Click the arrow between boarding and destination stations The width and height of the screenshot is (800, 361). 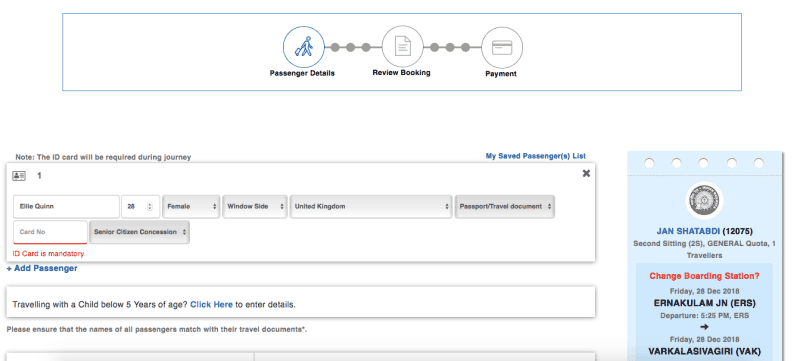click(x=704, y=327)
